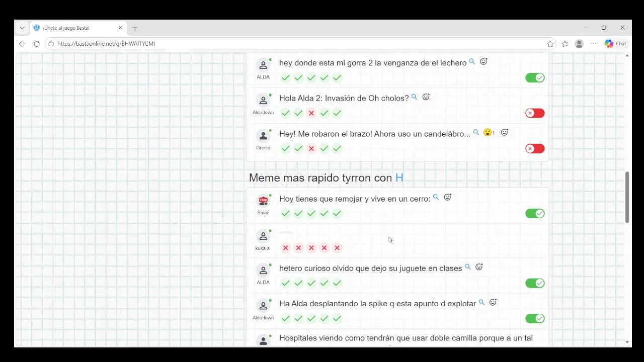The height and width of the screenshot is (362, 644).
Task: Click username label 'Sivaz'
Action: pos(263,213)
